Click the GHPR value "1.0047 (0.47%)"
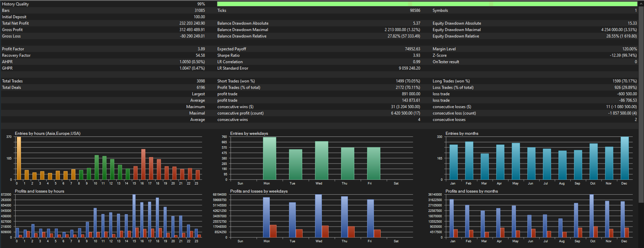 point(192,68)
